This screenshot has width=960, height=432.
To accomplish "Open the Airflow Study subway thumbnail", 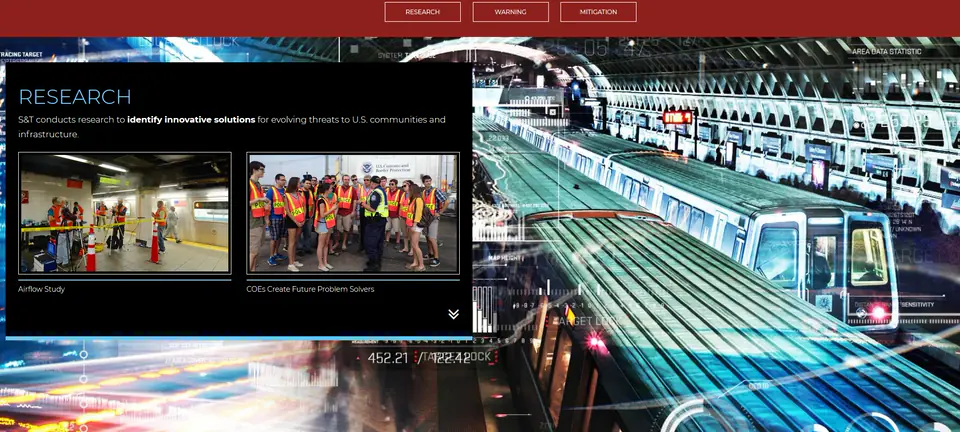I will [x=125, y=213].
